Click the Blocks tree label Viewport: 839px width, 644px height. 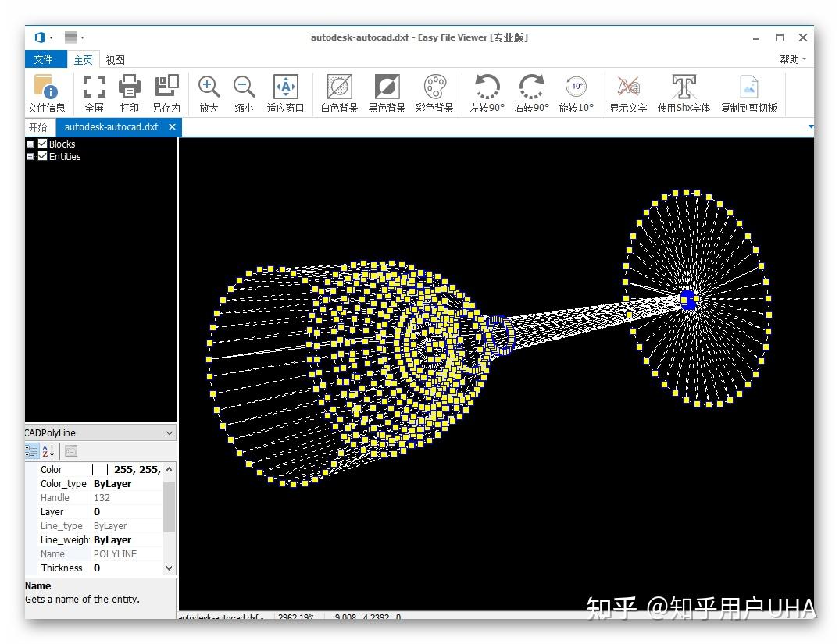[x=62, y=144]
